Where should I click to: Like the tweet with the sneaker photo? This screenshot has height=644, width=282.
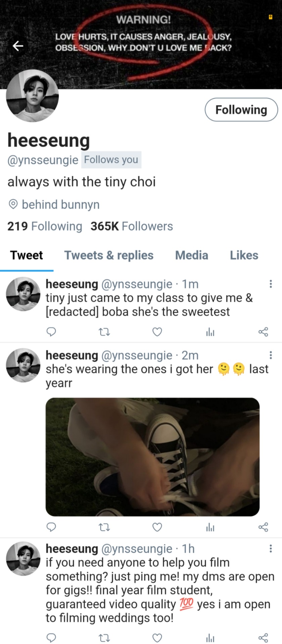click(x=157, y=527)
